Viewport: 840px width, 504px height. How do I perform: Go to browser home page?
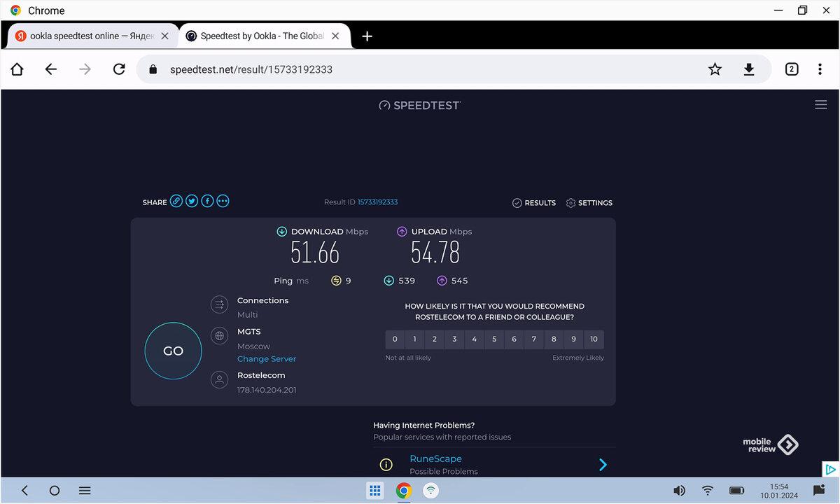[x=17, y=69]
